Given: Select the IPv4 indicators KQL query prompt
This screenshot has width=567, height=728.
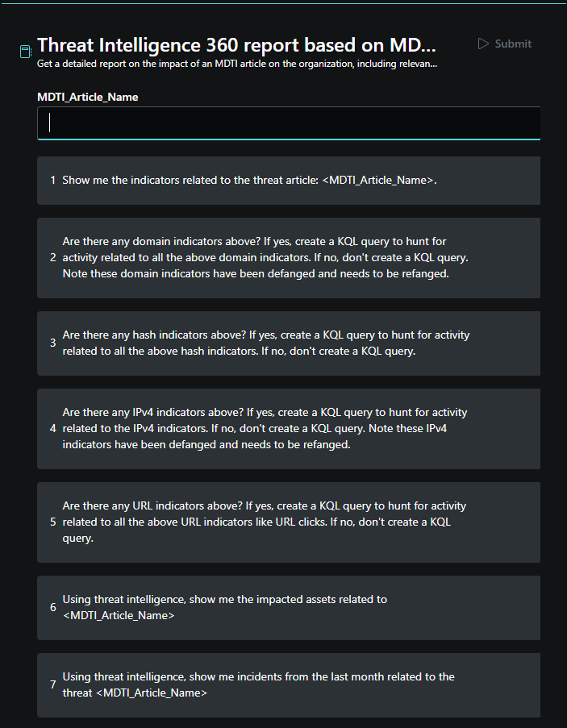Looking at the screenshot, I should [289, 429].
